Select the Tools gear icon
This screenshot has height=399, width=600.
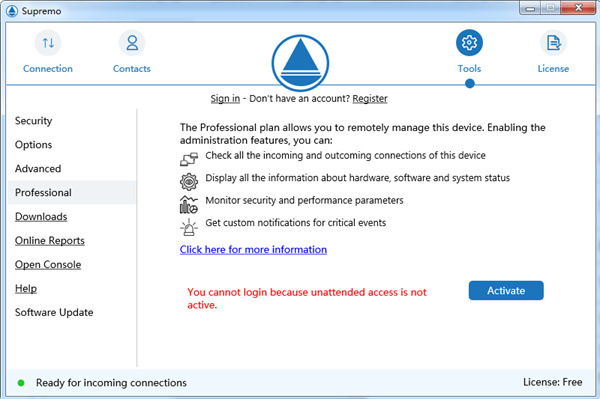click(x=469, y=42)
